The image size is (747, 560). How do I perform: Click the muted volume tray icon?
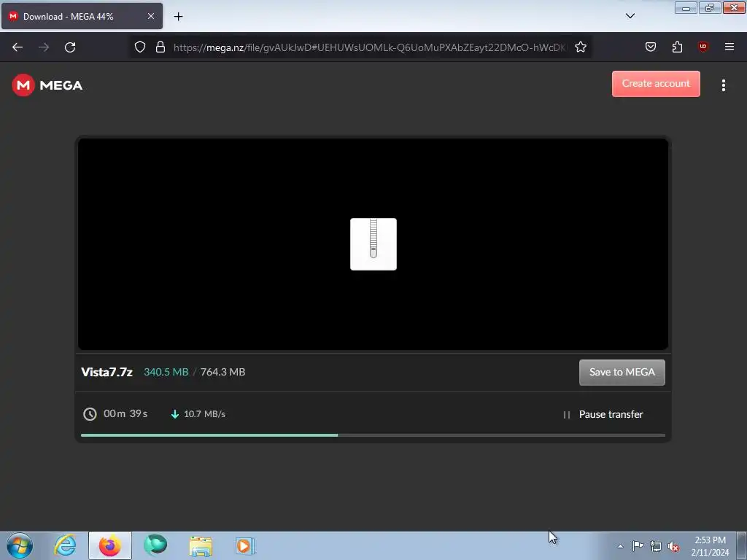[673, 547]
